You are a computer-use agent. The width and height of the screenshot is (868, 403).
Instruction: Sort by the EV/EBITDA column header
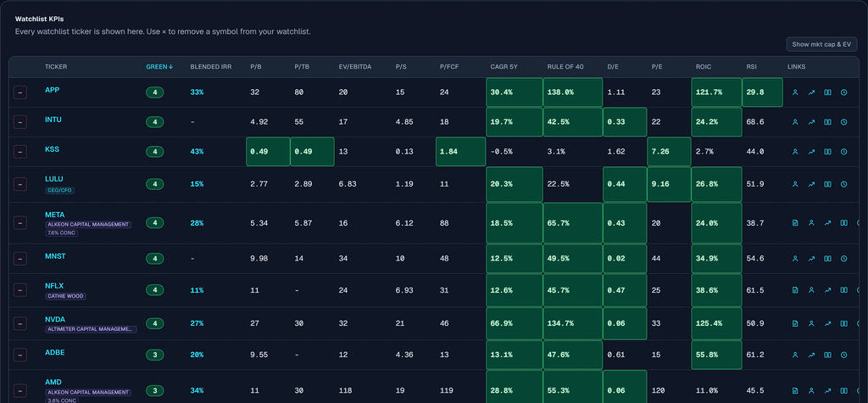pyautogui.click(x=355, y=67)
